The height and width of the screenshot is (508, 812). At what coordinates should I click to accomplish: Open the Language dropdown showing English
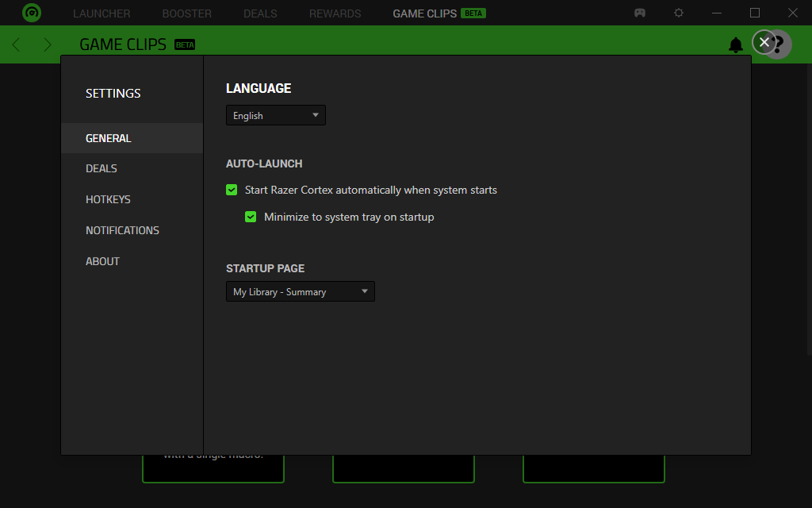click(x=275, y=116)
